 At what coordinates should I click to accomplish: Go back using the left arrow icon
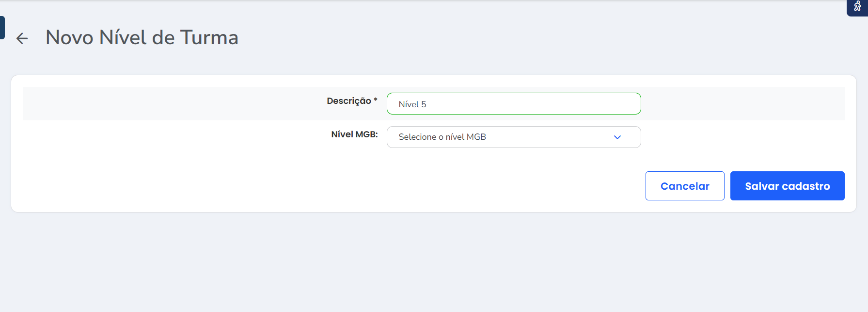click(22, 38)
